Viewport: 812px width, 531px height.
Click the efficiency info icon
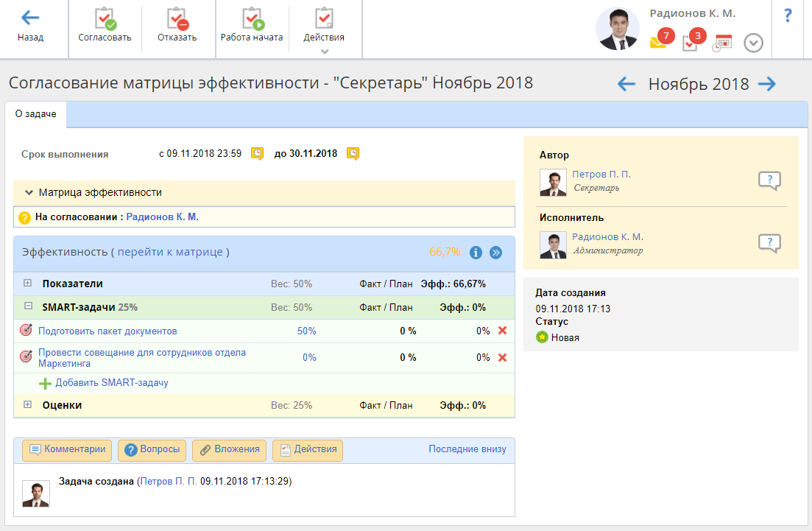click(x=476, y=253)
